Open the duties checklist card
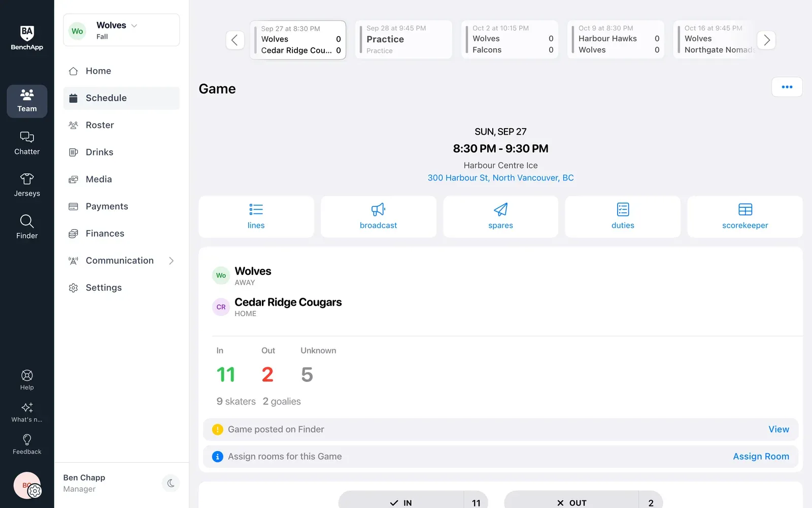The height and width of the screenshot is (508, 812). 623,217
